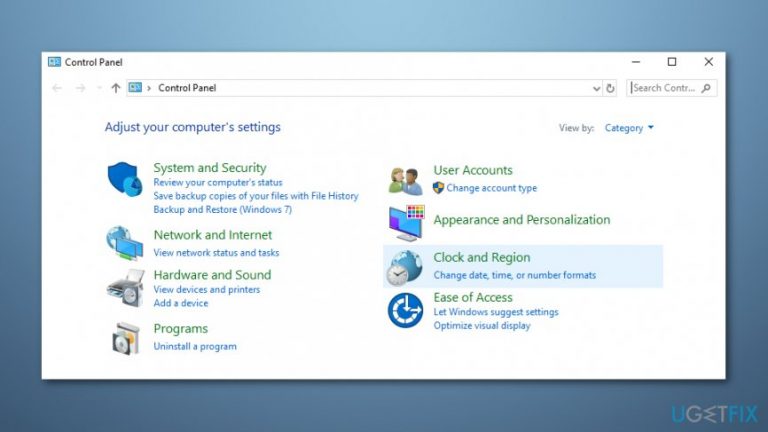This screenshot has height=432, width=768.
Task: Refresh the Control Panel view
Action: click(x=610, y=88)
